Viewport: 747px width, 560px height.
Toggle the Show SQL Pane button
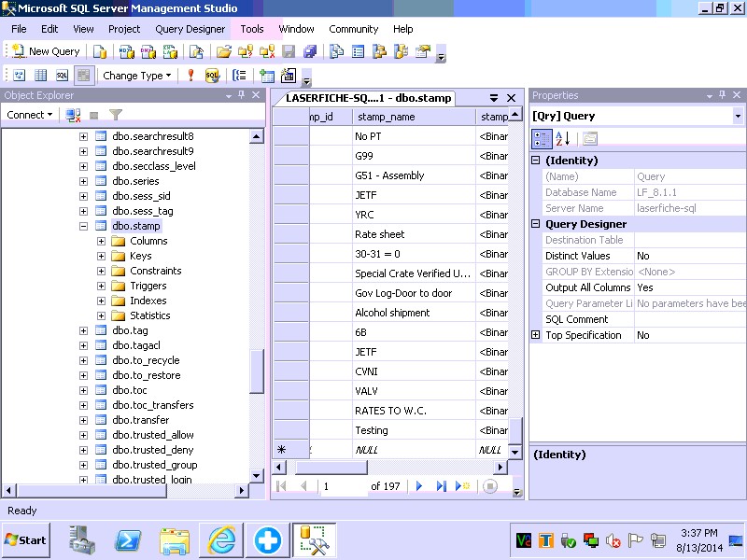62,76
